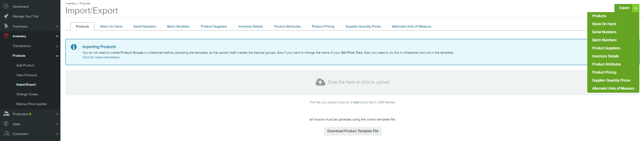Click the cloud upload icon

320,82
